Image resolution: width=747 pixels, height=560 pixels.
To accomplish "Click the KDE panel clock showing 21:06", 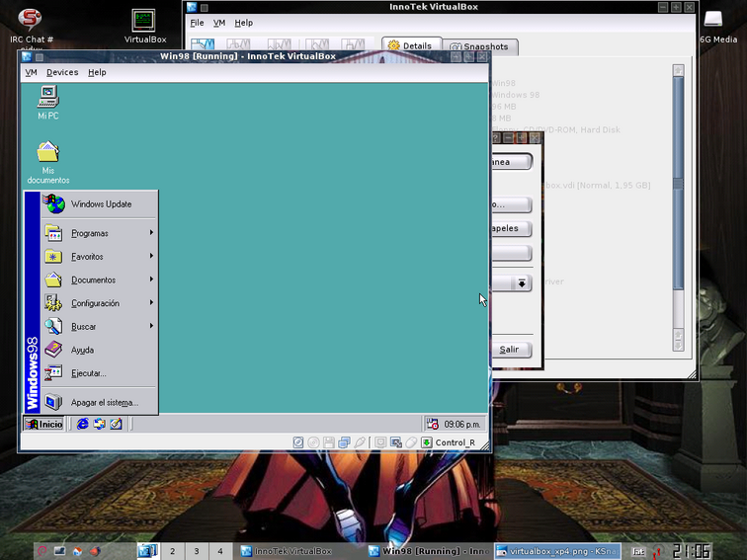I will [x=692, y=551].
